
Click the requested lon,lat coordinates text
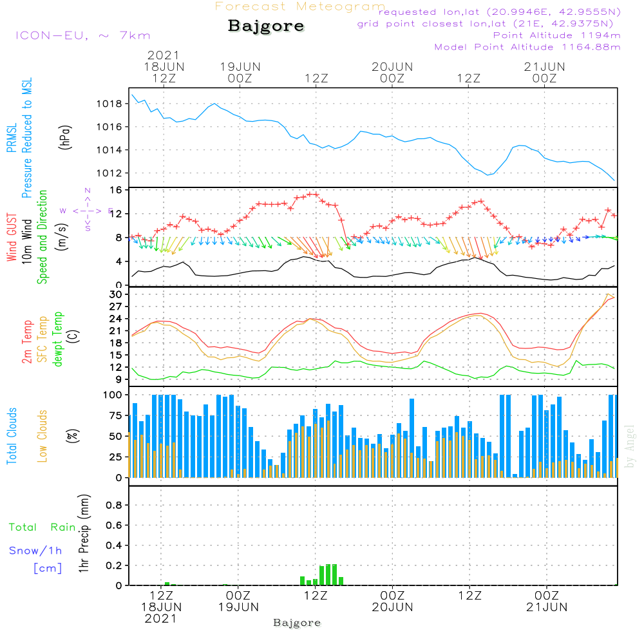(499, 12)
